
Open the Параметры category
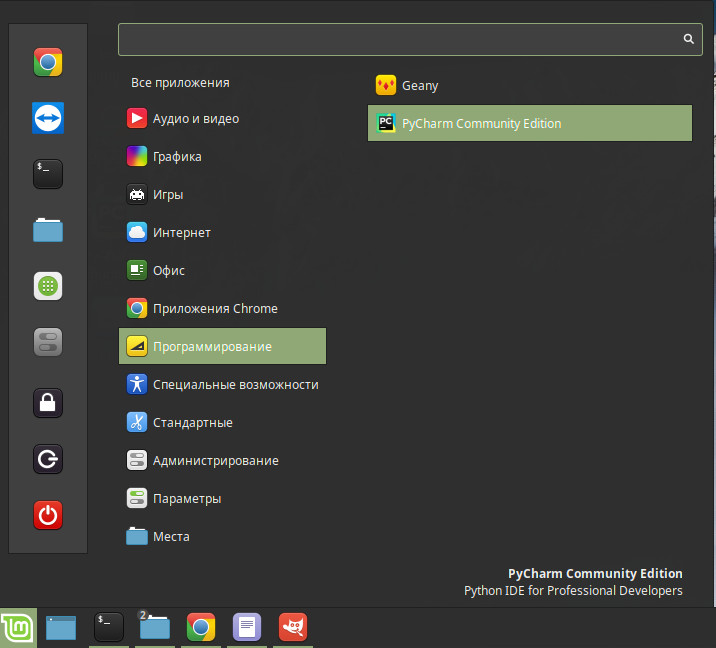point(222,498)
